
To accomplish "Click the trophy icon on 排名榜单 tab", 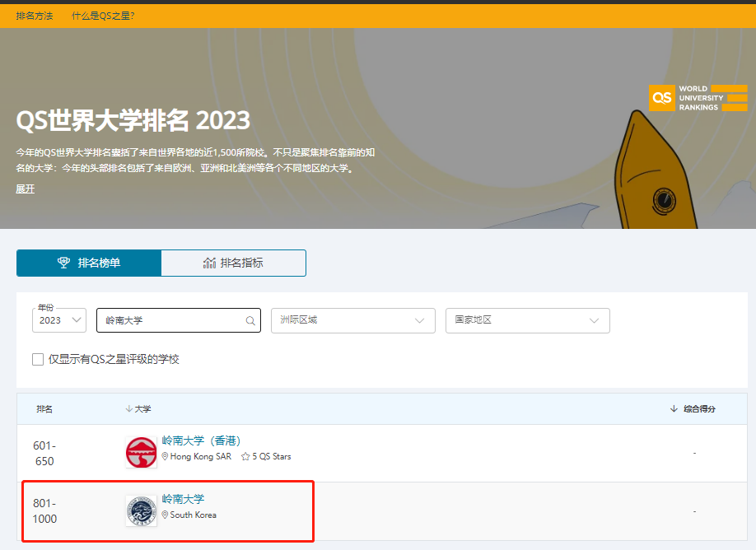I will click(x=63, y=263).
